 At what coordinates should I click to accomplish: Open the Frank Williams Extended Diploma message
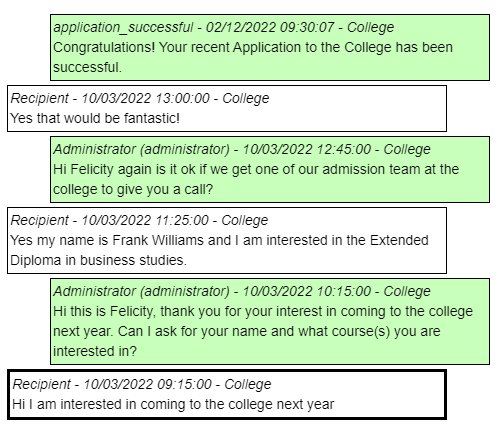pyautogui.click(x=227, y=240)
